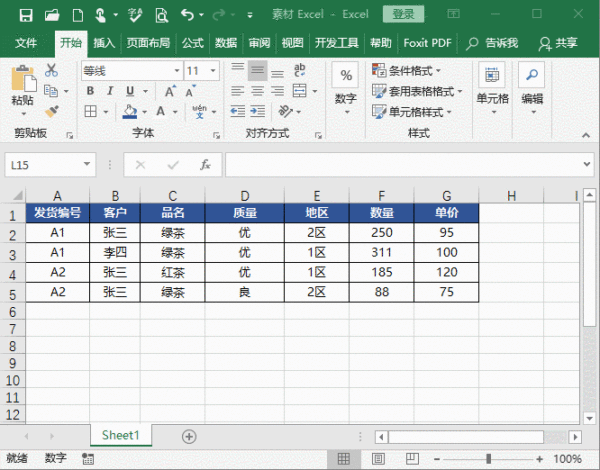Viewport: 600px width, 470px height.
Task: Create new blank workbook icon
Action: click(78, 15)
